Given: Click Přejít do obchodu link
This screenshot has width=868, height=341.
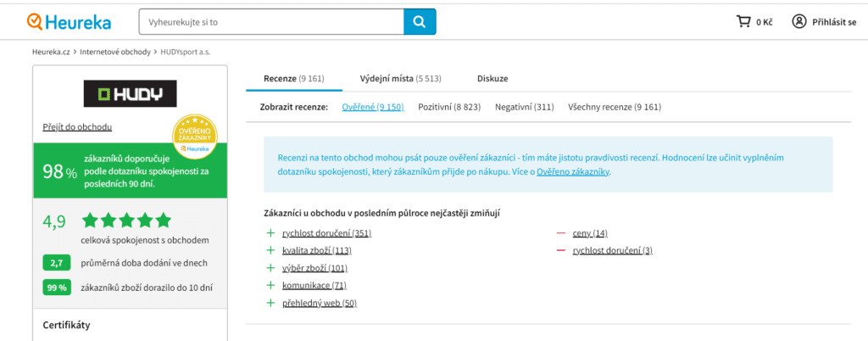Looking at the screenshot, I should point(77,126).
